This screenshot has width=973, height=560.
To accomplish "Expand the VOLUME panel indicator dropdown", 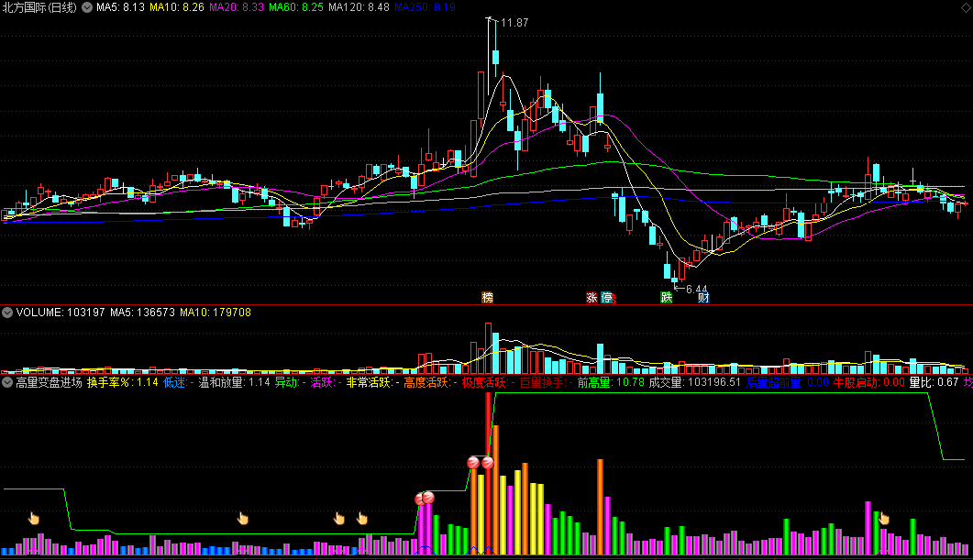I will coord(7,313).
